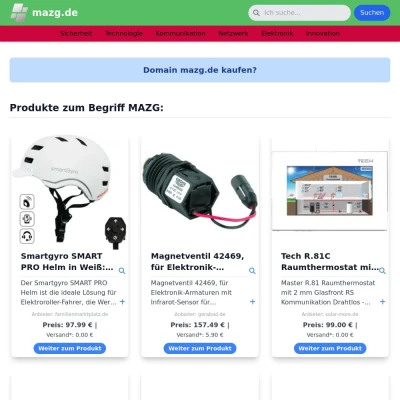Open the white Smartgyro helmet product image
The width and height of the screenshot is (400, 400).
[70, 190]
